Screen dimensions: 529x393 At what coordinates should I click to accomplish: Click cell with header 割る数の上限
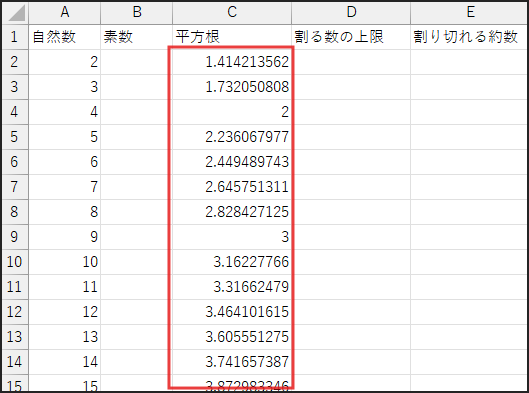point(351,37)
